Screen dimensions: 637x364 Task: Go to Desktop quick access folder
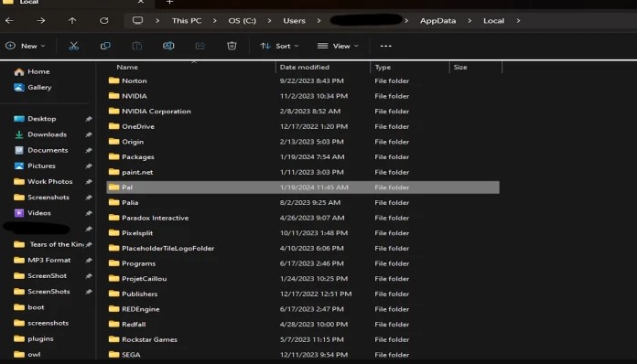[x=35, y=119]
